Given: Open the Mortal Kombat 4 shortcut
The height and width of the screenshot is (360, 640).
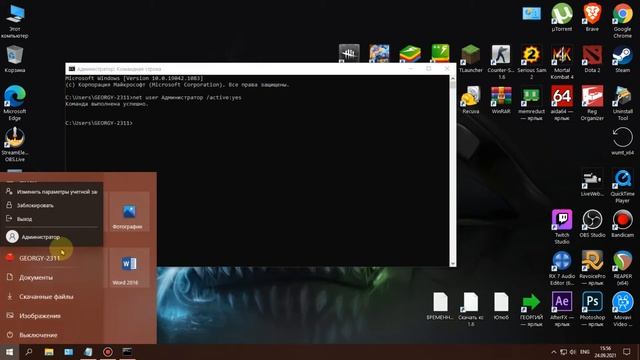Looking at the screenshot, I should [562, 62].
